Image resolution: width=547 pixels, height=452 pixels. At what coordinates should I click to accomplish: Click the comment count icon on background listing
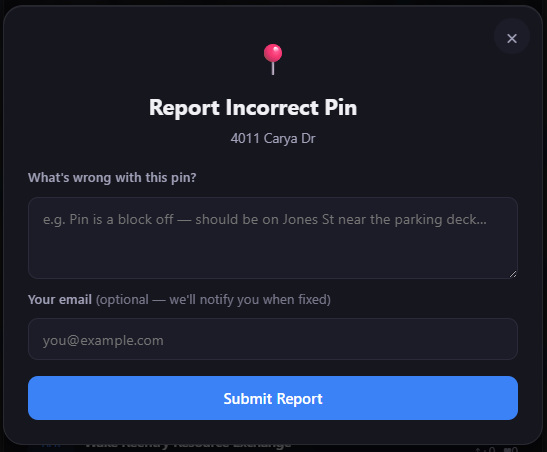click(506, 450)
